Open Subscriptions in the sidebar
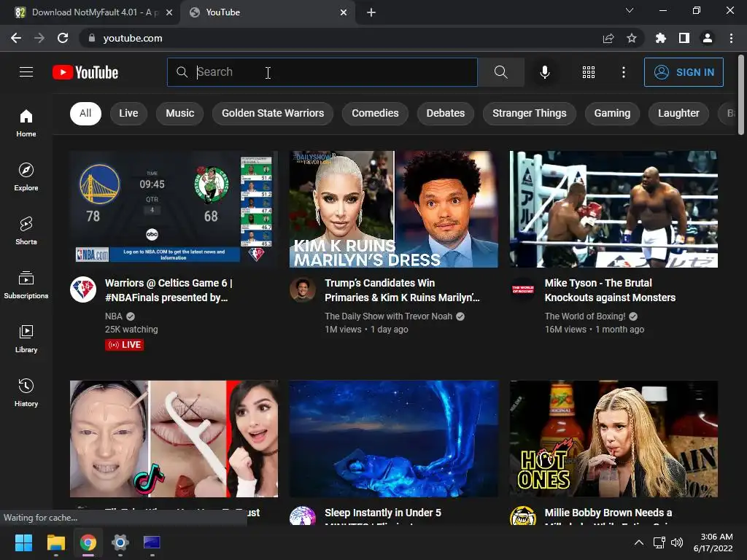Viewport: 747px width, 560px height. click(x=26, y=284)
